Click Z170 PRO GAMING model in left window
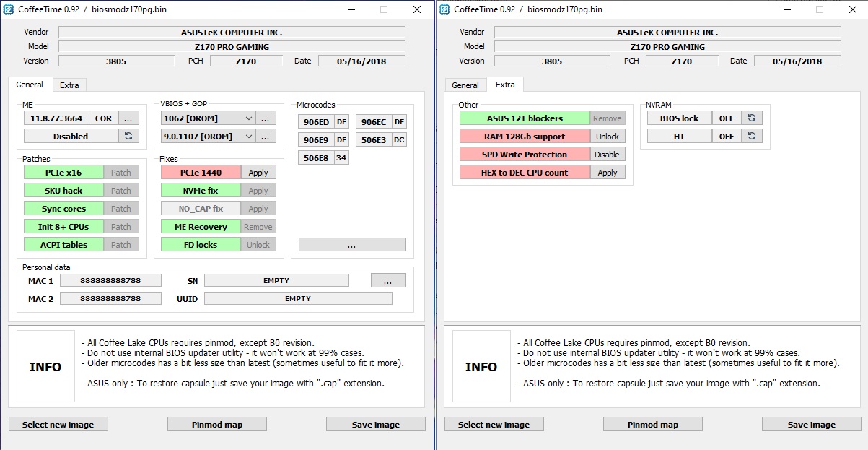868x450 pixels. point(232,47)
